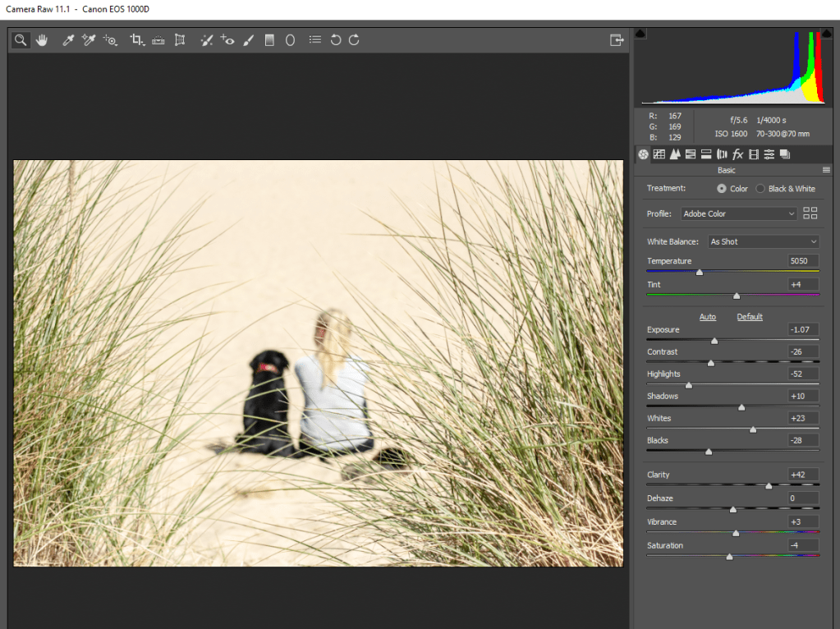
Task: Select the Color treatment radio button
Action: (721, 189)
